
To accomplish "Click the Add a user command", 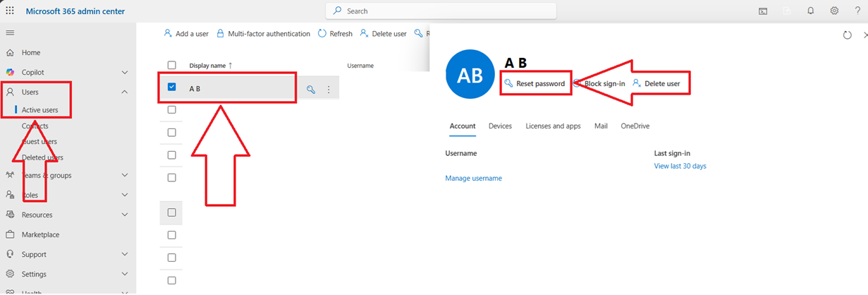I will click(x=186, y=33).
